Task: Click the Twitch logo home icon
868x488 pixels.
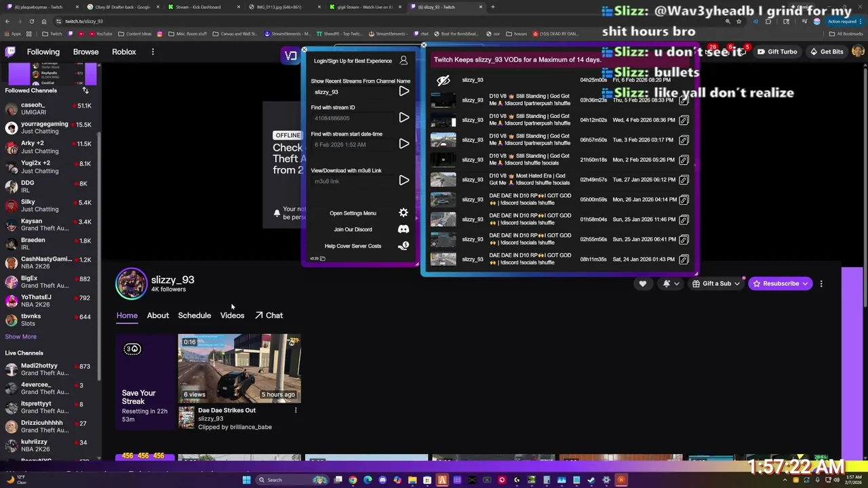Action: click(11, 52)
